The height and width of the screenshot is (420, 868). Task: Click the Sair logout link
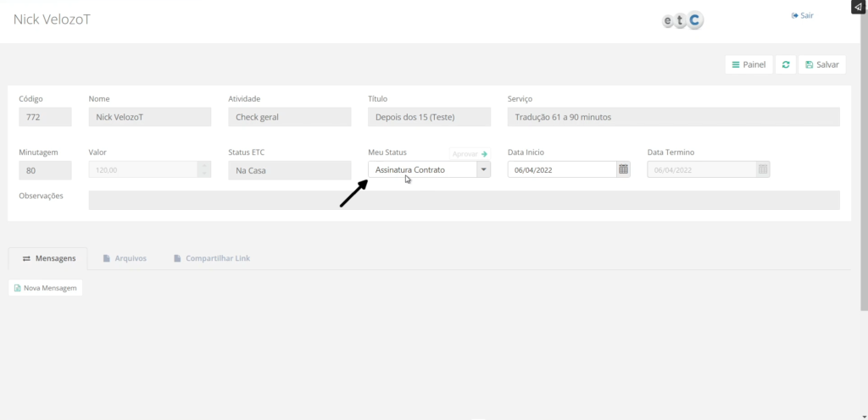point(802,15)
